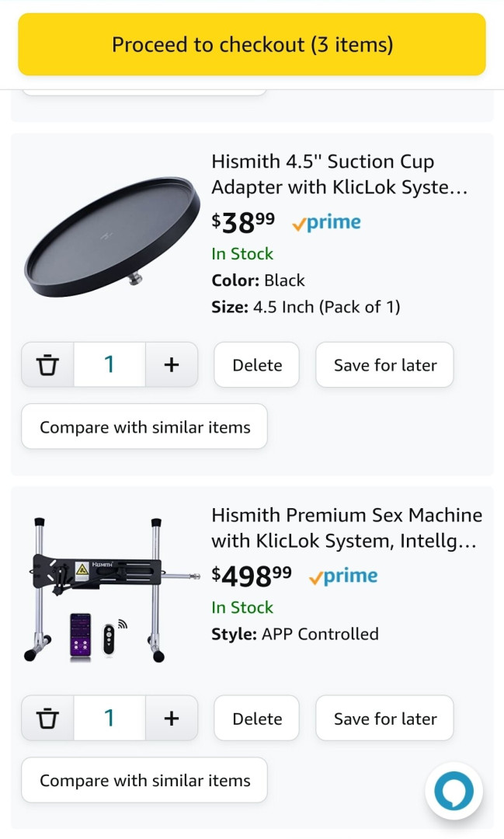Compare Suction Cup Adapter with similar items
Image resolution: width=504 pixels, height=839 pixels.
point(144,426)
